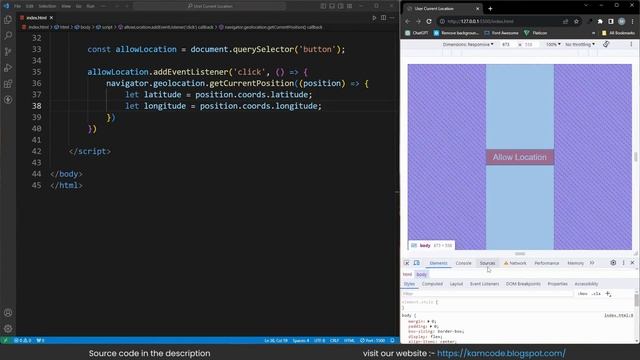Toggle the primary sidebar layout
Viewport: 640px width, 360px height.
tap(323, 6)
